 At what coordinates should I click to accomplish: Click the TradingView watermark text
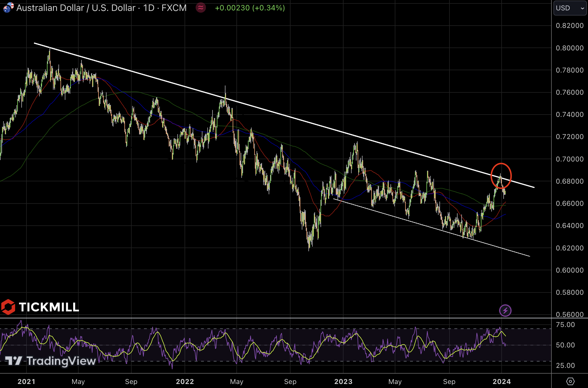pyautogui.click(x=61, y=361)
